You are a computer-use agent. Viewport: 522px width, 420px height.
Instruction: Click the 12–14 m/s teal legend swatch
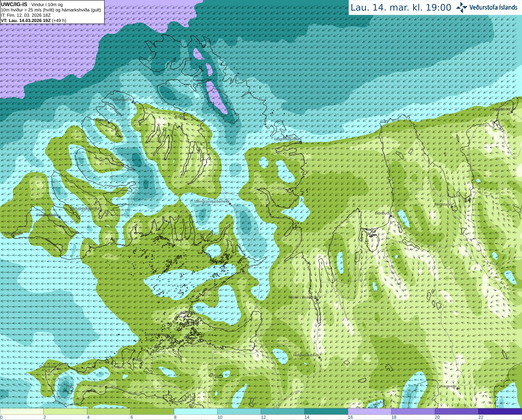tap(283, 411)
